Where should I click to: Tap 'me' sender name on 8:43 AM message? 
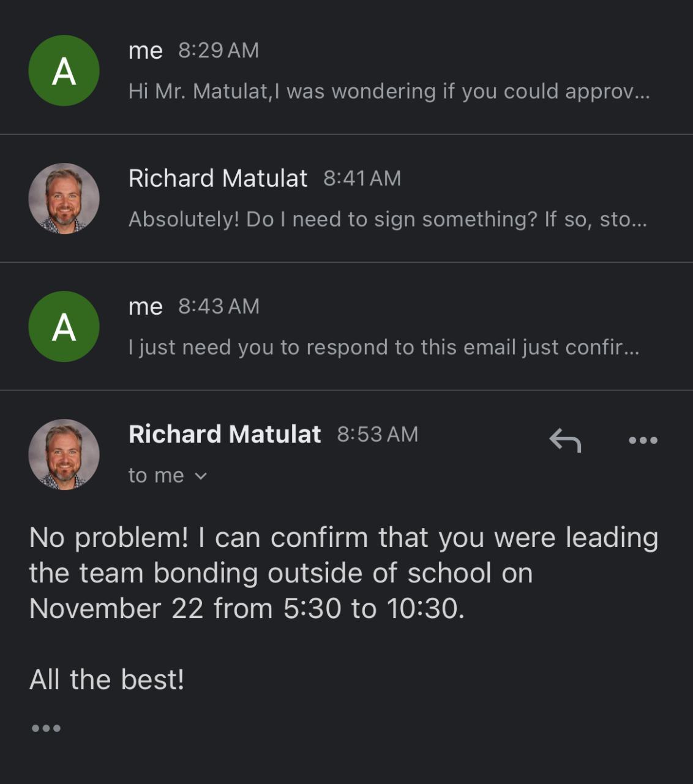click(145, 306)
